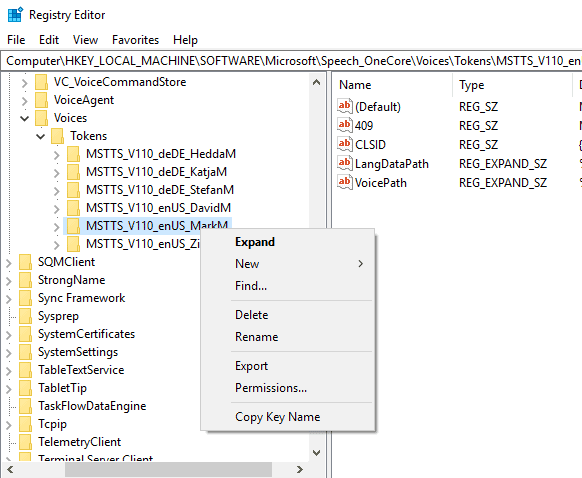Open the Help menu
Screen dimensions: 582x478
pyautogui.click(x=185, y=40)
